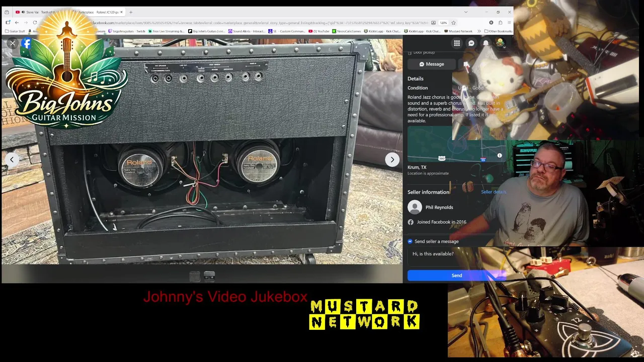Click the Message button in listing
The width and height of the screenshot is (644, 362).
[432, 64]
